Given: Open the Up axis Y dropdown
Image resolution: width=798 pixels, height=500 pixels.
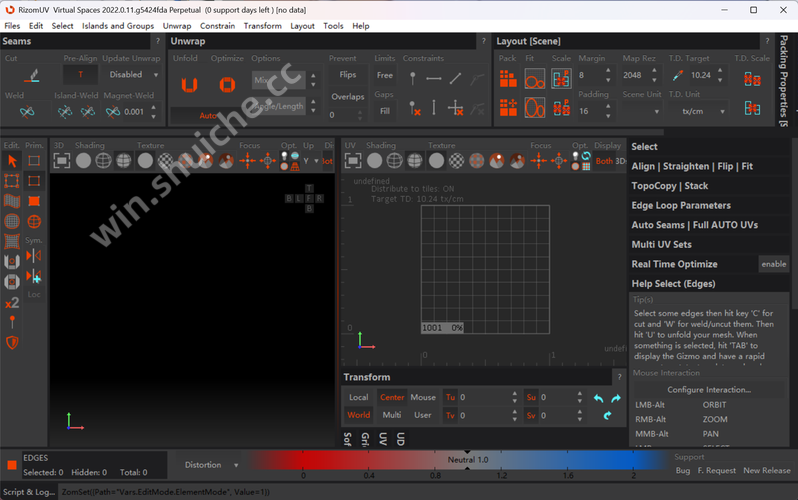Looking at the screenshot, I should click(x=310, y=161).
